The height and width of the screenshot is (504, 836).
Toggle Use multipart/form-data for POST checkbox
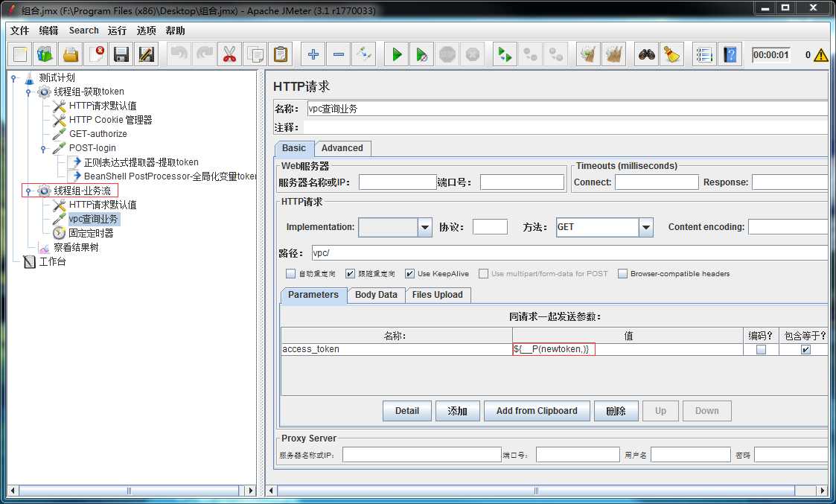click(484, 274)
